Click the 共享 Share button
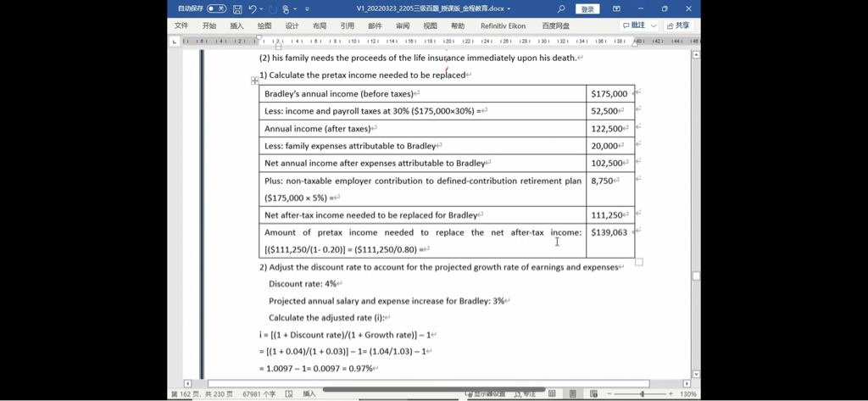 click(679, 26)
